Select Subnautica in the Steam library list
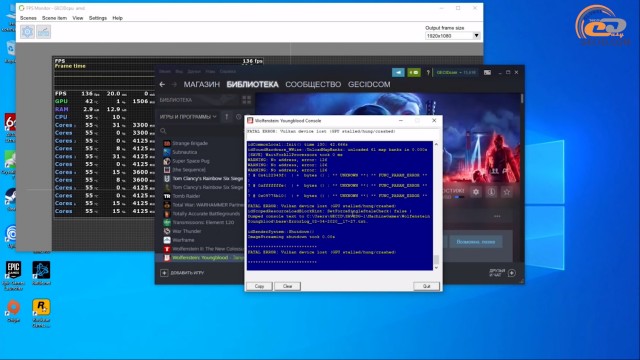 (x=184, y=152)
